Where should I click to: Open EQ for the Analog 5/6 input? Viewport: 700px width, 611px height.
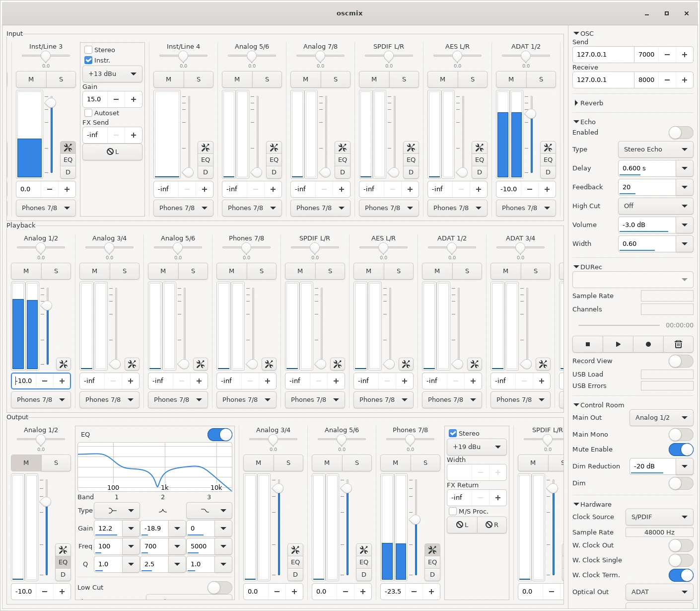pos(274,159)
